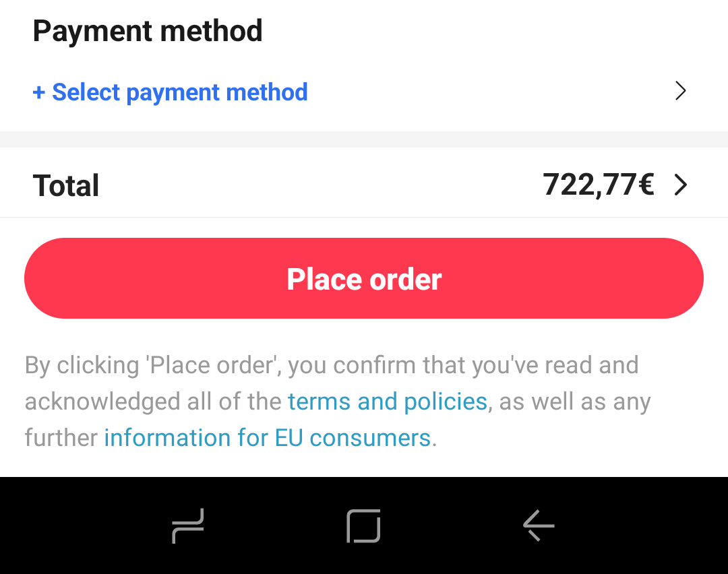Tap the Android back navigation icon
Screen dimensions: 728x574
click(x=539, y=525)
